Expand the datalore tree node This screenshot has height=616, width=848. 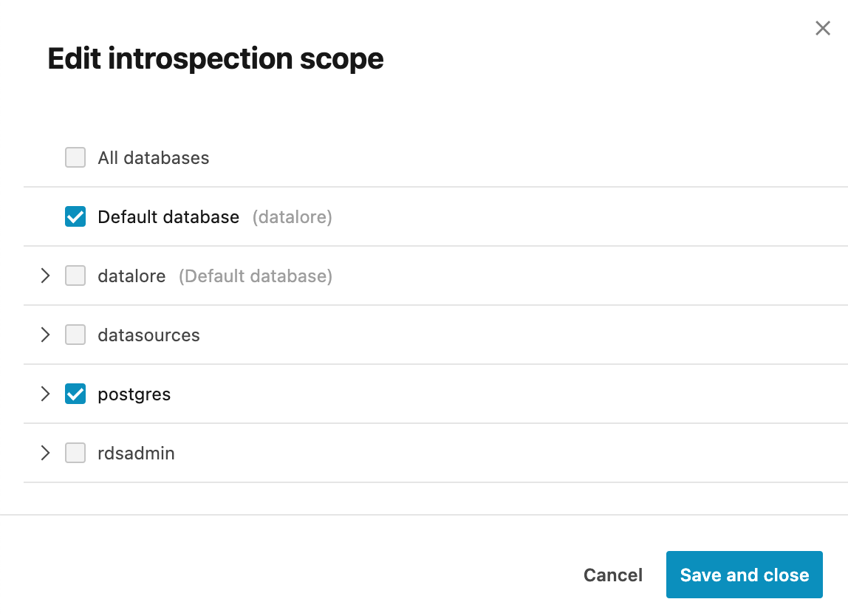click(45, 276)
